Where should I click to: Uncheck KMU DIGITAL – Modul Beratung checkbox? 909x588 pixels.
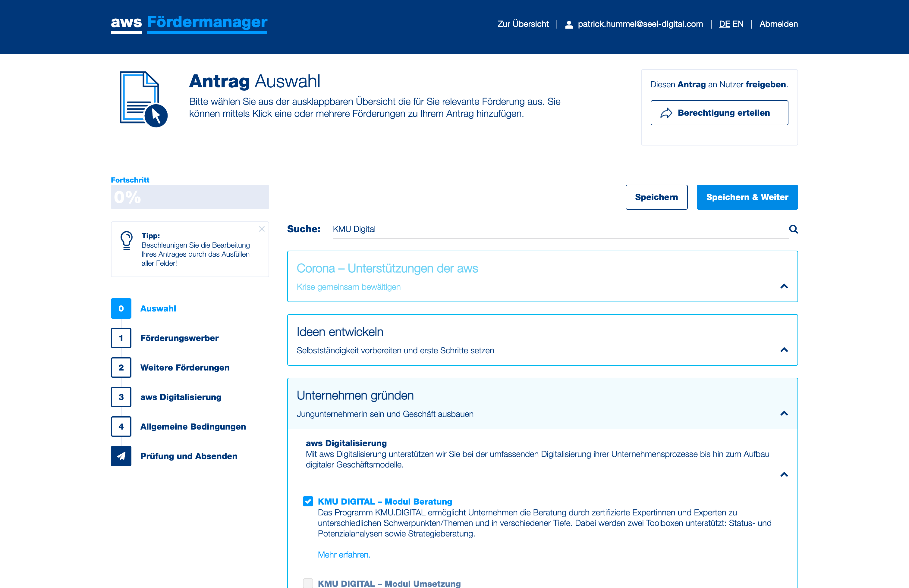pos(308,501)
